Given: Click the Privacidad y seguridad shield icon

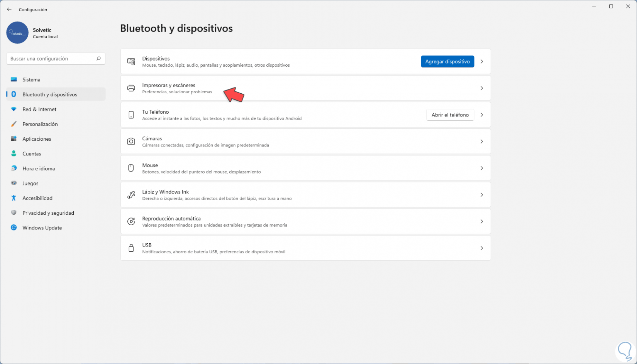Looking at the screenshot, I should pos(14,213).
